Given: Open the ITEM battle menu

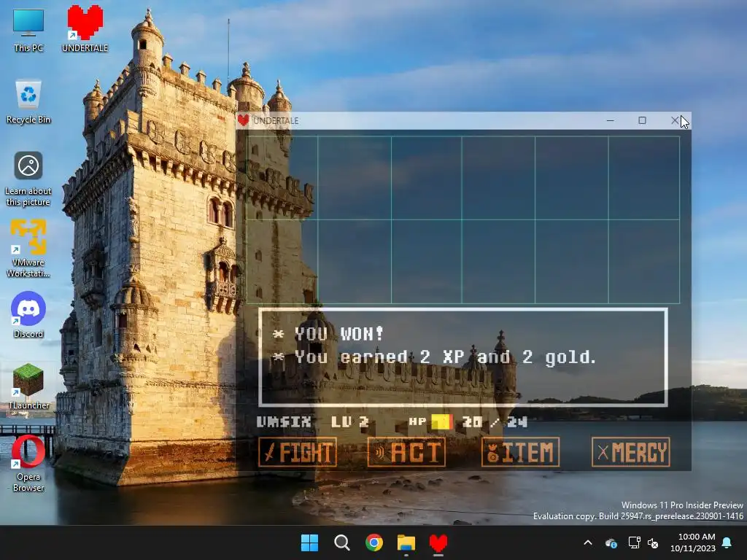Looking at the screenshot, I should coord(520,452).
